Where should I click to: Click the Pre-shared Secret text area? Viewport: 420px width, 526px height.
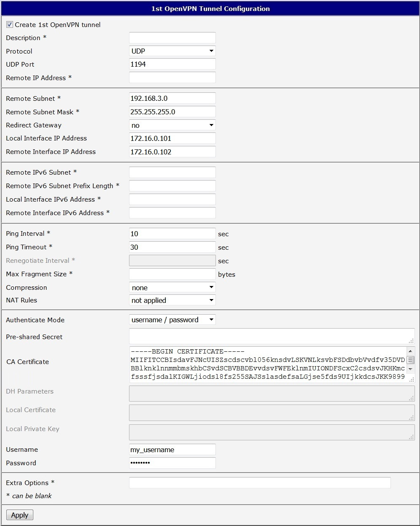pos(272,336)
